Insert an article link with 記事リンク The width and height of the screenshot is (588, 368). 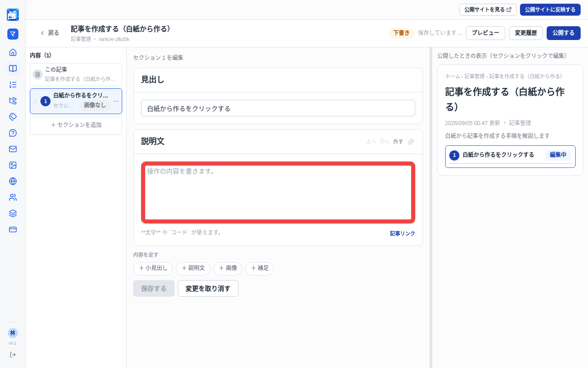click(402, 234)
